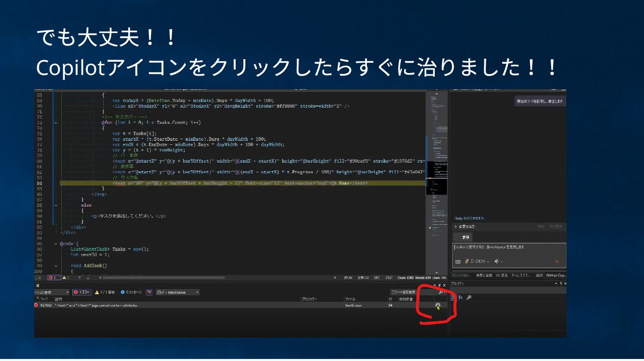Sort by the 抑制状態 column header

pyautogui.click(x=406, y=299)
